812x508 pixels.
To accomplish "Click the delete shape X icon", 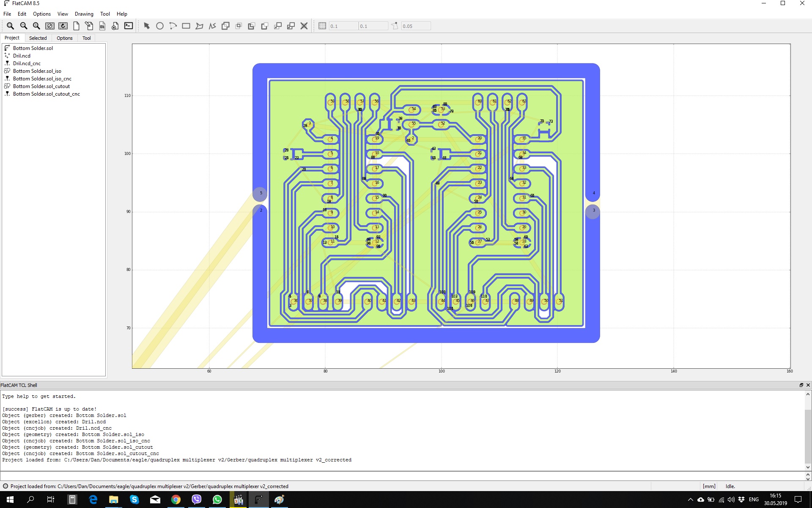I will (304, 26).
